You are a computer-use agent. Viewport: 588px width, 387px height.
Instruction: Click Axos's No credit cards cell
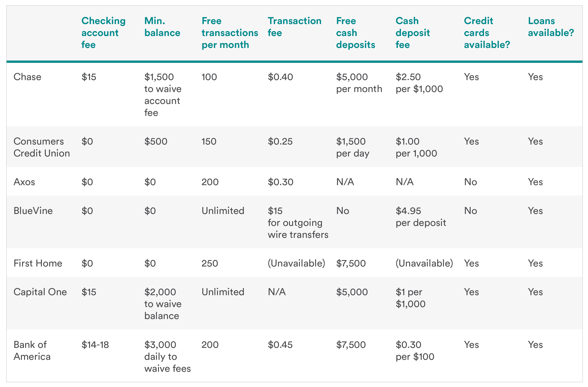tap(470, 182)
